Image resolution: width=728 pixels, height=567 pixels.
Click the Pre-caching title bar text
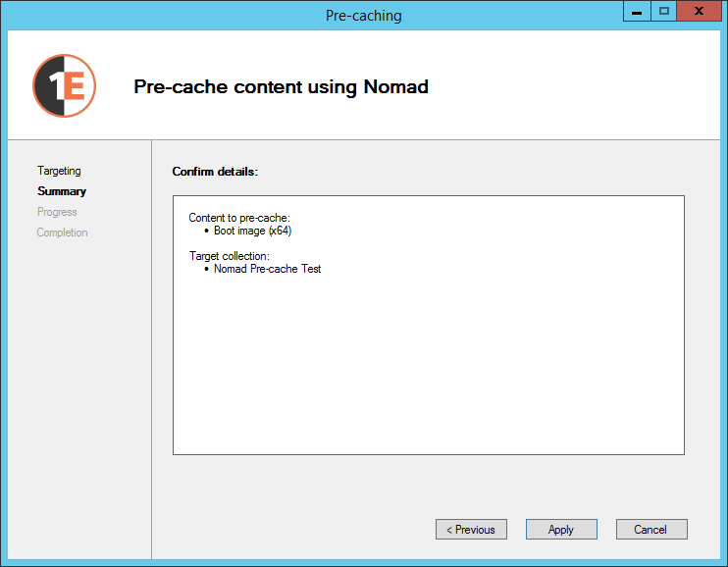363,16
